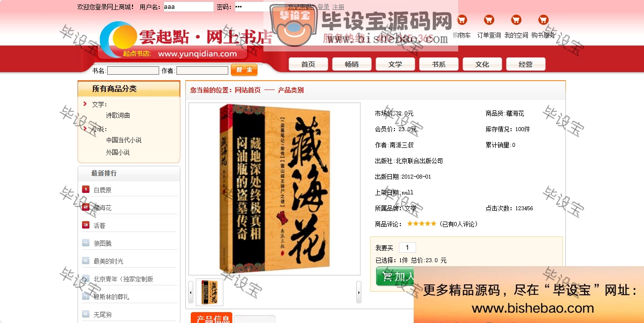Open the 我的空间 cart icon
The image size is (644, 323).
(516, 20)
